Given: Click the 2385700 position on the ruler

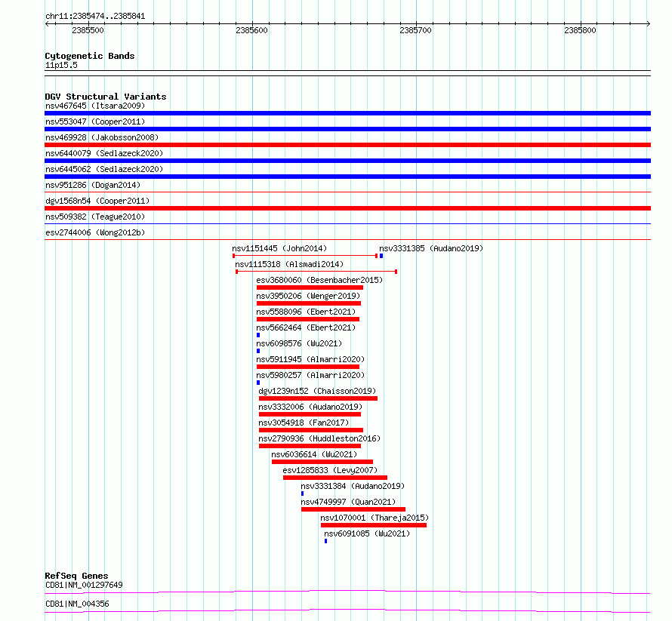Looking at the screenshot, I should click(x=416, y=30).
